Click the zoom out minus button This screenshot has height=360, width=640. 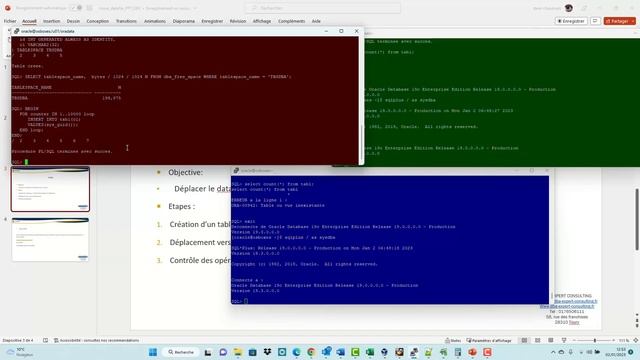(574, 340)
